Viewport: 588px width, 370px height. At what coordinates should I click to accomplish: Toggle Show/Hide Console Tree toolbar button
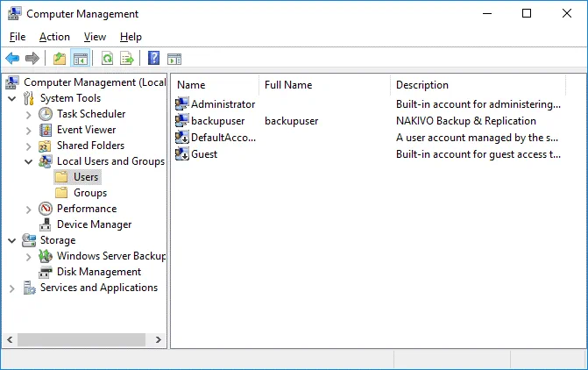pos(80,59)
